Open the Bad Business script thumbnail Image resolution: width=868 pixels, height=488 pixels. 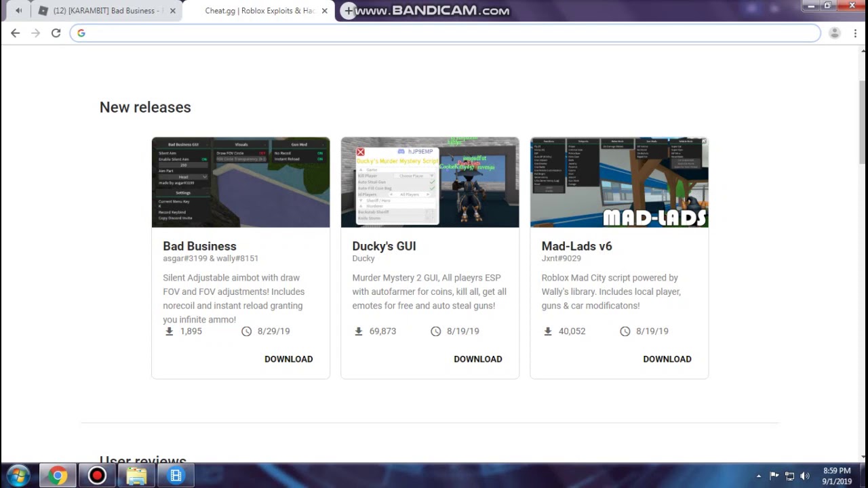pyautogui.click(x=241, y=182)
